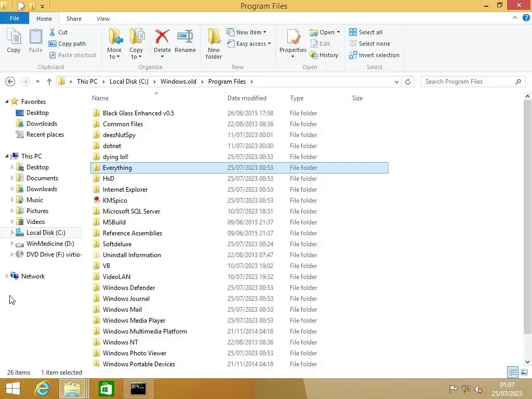
Task: Open the dropdown arrow beside Open
Action: pos(338,32)
